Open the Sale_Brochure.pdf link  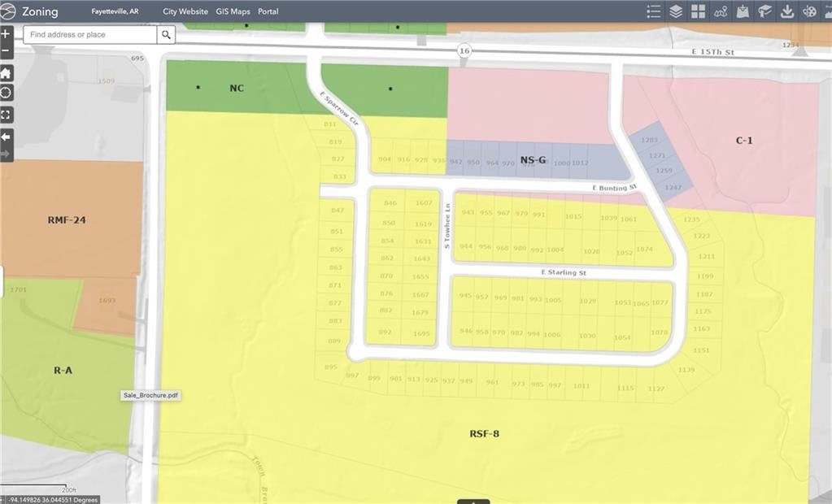click(x=150, y=394)
